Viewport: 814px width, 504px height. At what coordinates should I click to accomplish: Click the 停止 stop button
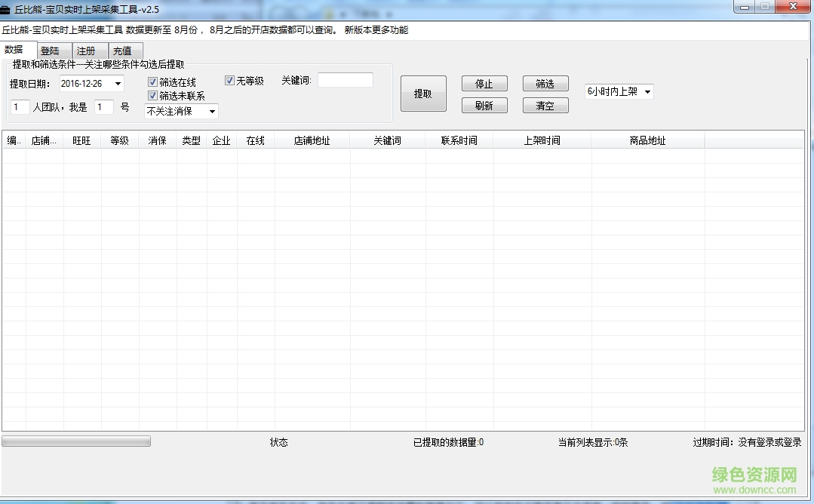[484, 83]
